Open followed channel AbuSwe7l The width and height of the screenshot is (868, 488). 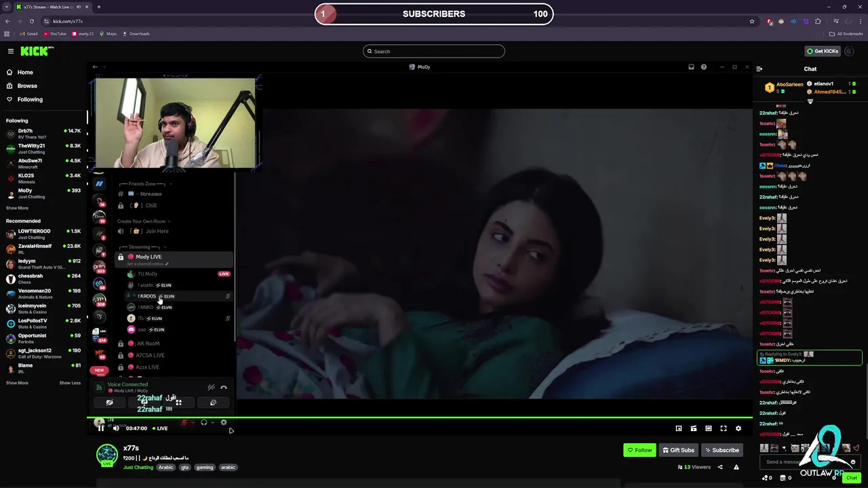click(43, 163)
